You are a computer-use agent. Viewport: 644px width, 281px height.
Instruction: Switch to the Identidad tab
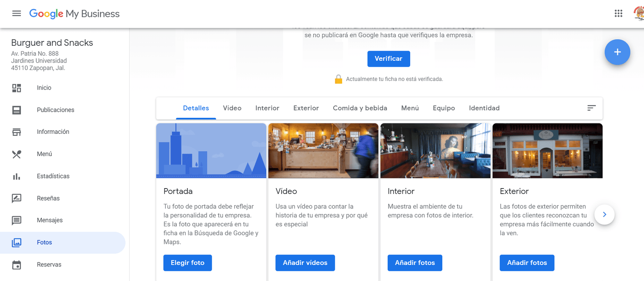pyautogui.click(x=484, y=108)
